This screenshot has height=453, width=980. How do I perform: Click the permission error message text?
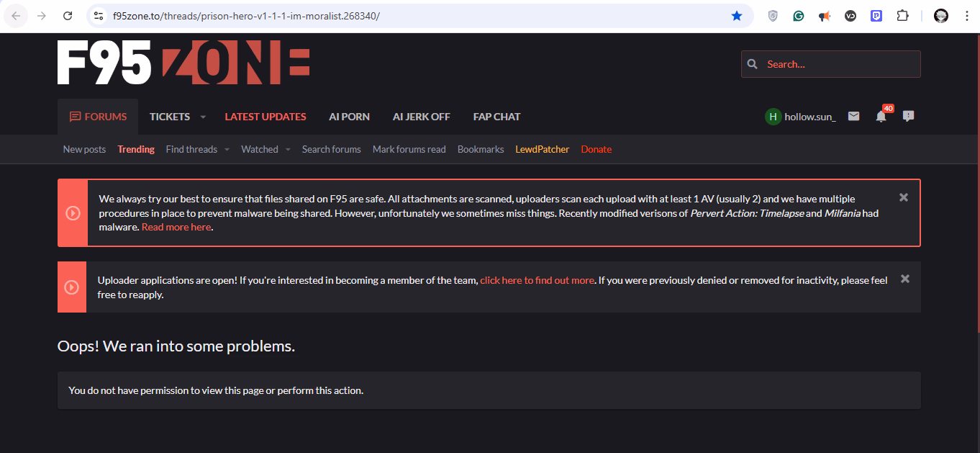(216, 390)
